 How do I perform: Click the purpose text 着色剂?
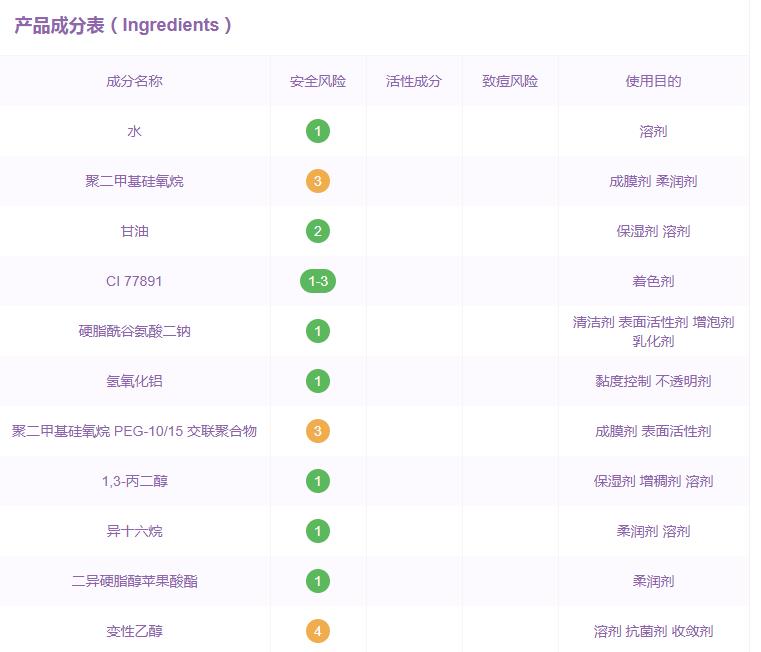(x=653, y=281)
